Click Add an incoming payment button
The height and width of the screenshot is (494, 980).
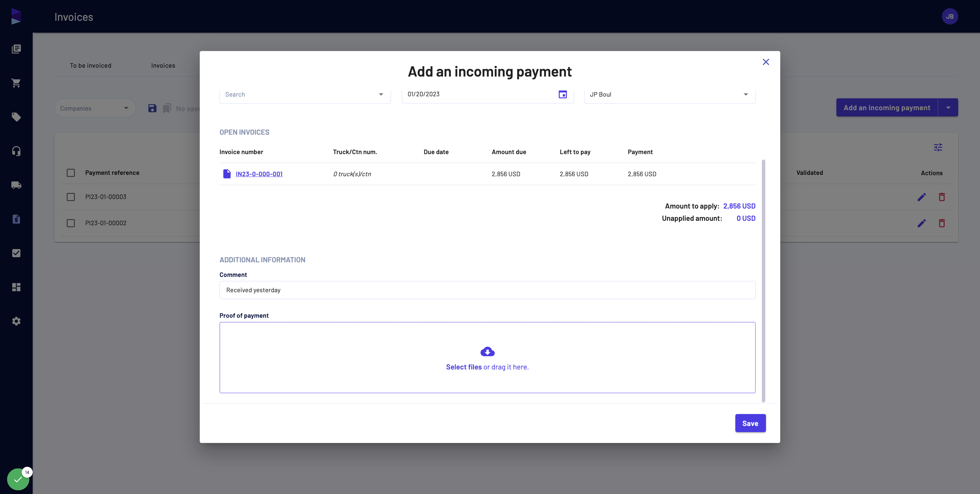point(887,108)
